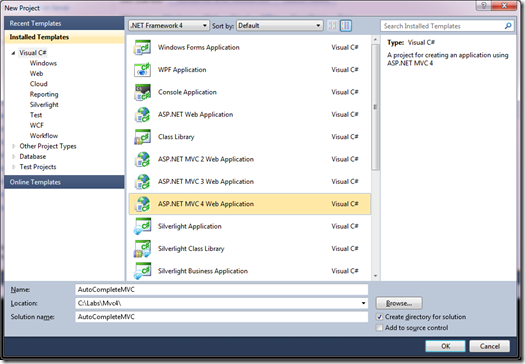Expand the Test Projects tree node

click(13, 167)
